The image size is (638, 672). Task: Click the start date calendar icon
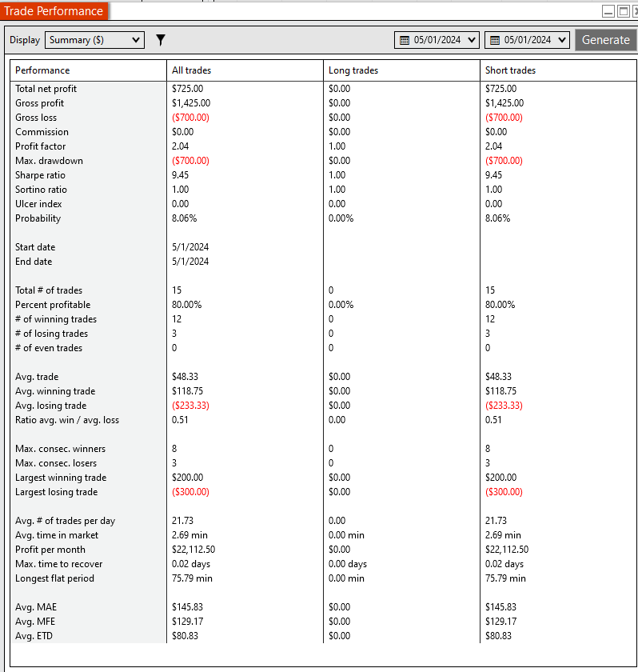pyautogui.click(x=405, y=40)
